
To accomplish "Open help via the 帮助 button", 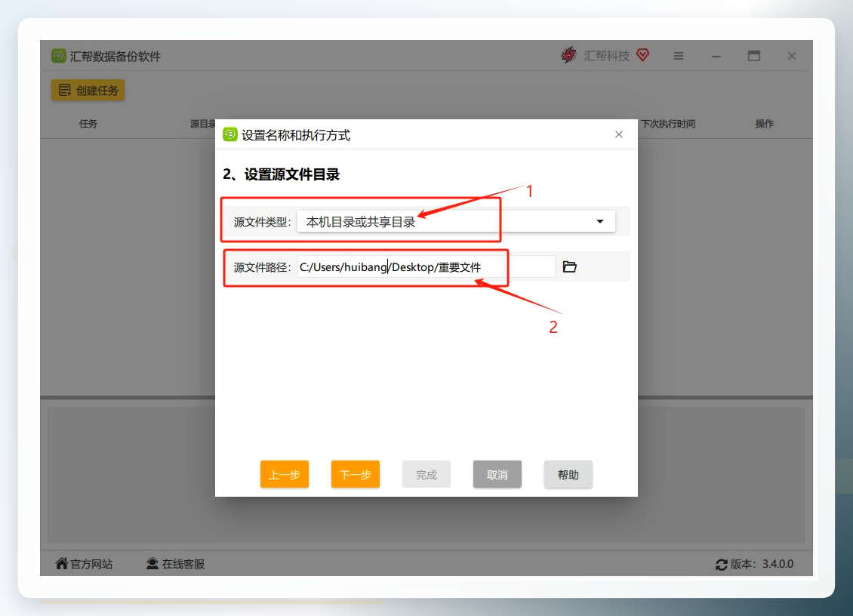I will point(568,475).
